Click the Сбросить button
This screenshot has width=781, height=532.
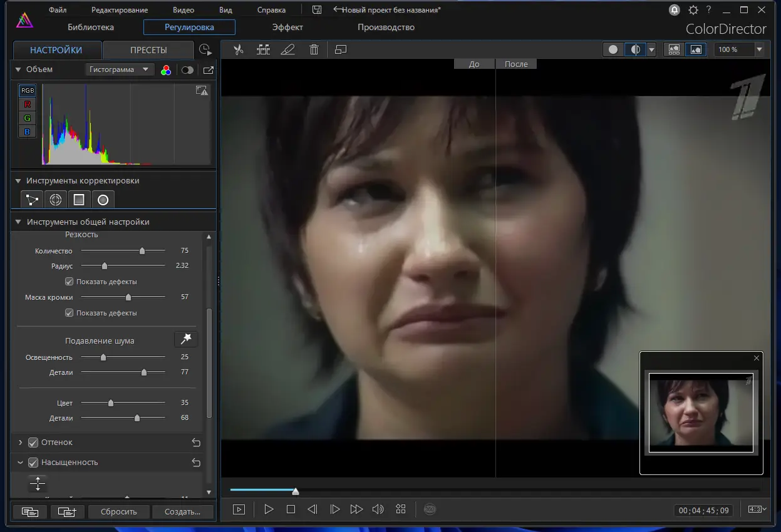coord(118,511)
